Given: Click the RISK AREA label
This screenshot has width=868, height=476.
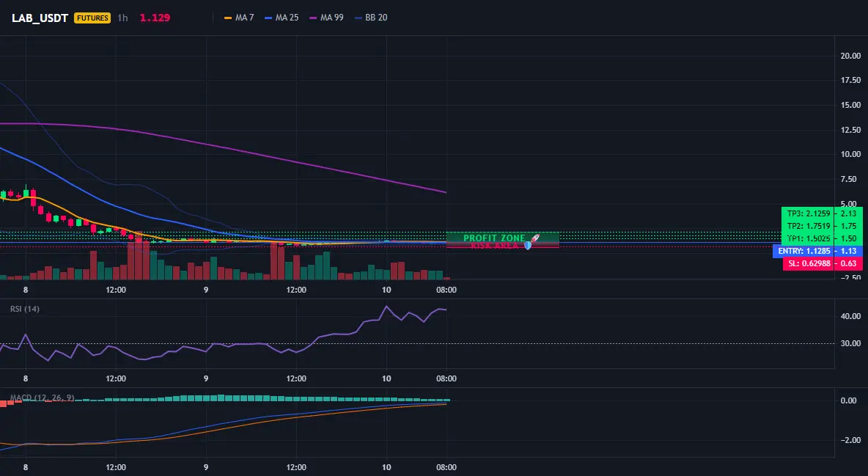Looking at the screenshot, I should point(495,246).
